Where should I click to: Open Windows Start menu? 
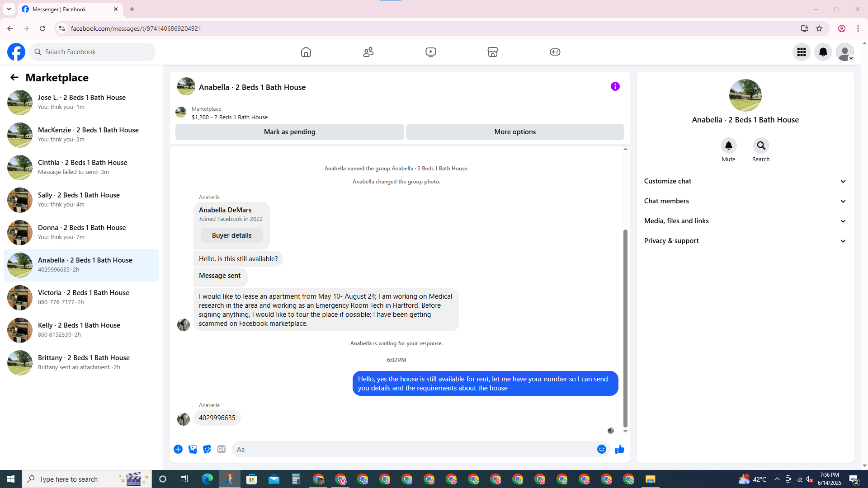pos(11,479)
